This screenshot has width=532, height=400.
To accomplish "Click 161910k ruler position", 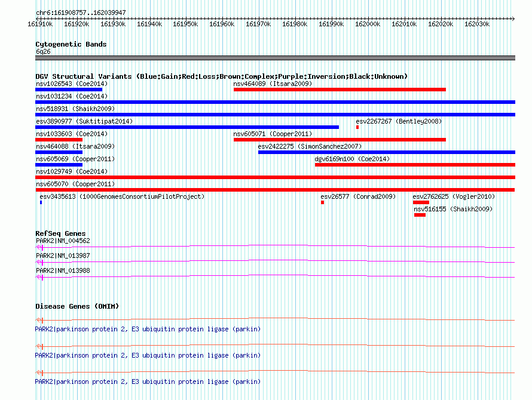I will click(40, 24).
